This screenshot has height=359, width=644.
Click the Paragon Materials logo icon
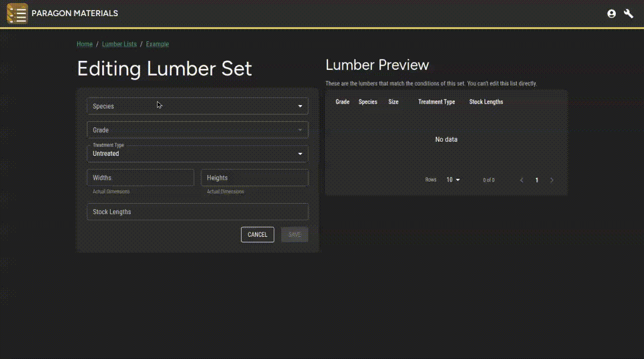[17, 14]
